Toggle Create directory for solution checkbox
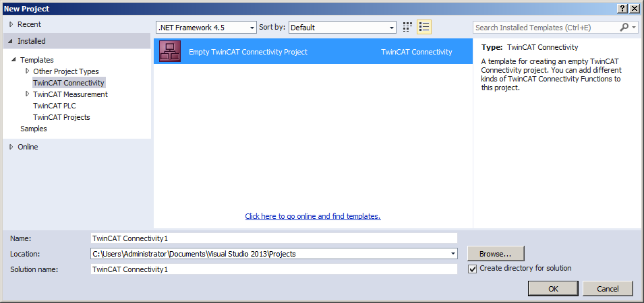 pyautogui.click(x=473, y=269)
